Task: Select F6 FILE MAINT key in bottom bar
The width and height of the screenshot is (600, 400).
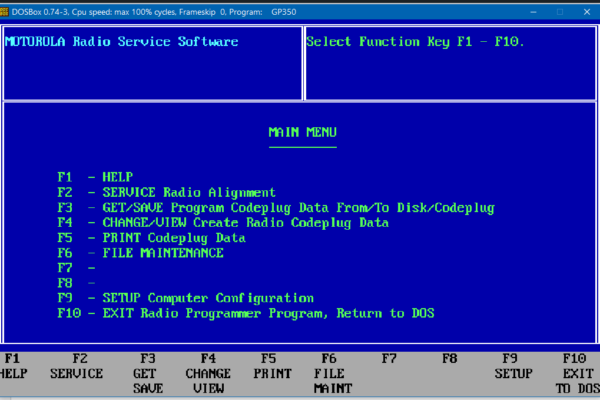Action: pos(333,374)
